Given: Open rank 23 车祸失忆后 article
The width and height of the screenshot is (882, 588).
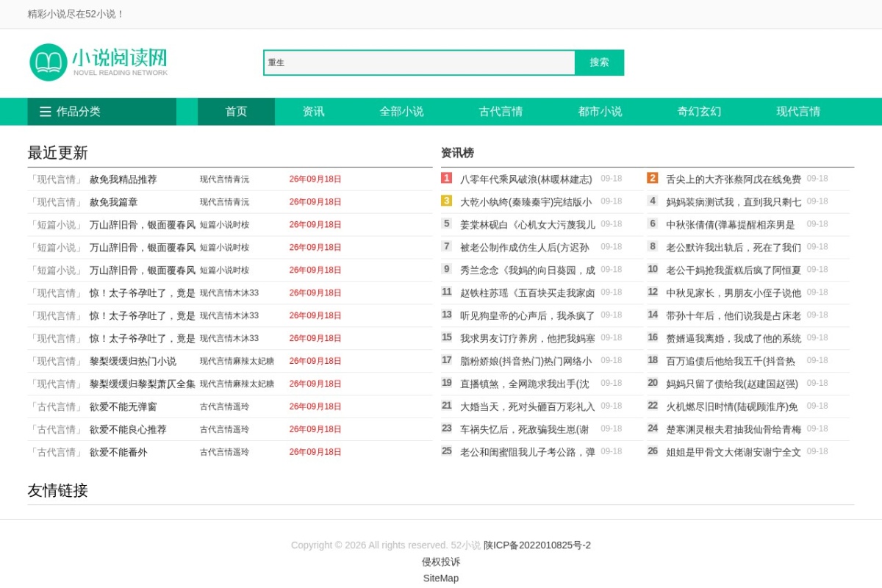Looking at the screenshot, I should coord(524,430).
